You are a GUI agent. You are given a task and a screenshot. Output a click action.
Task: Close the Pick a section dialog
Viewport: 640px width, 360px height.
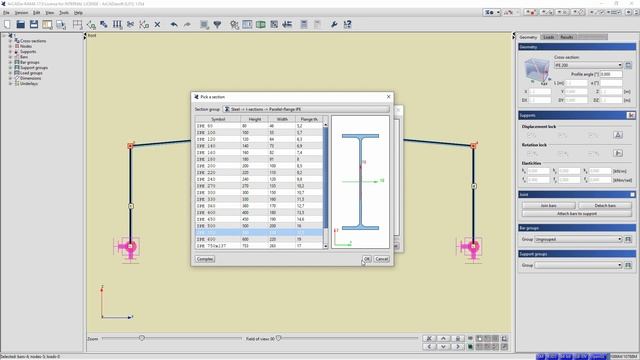(389, 97)
